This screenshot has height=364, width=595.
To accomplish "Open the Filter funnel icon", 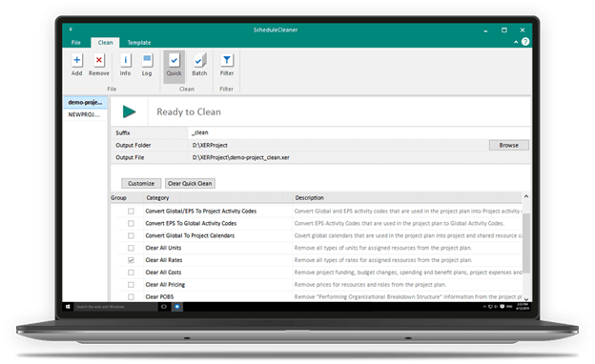I will 227,60.
